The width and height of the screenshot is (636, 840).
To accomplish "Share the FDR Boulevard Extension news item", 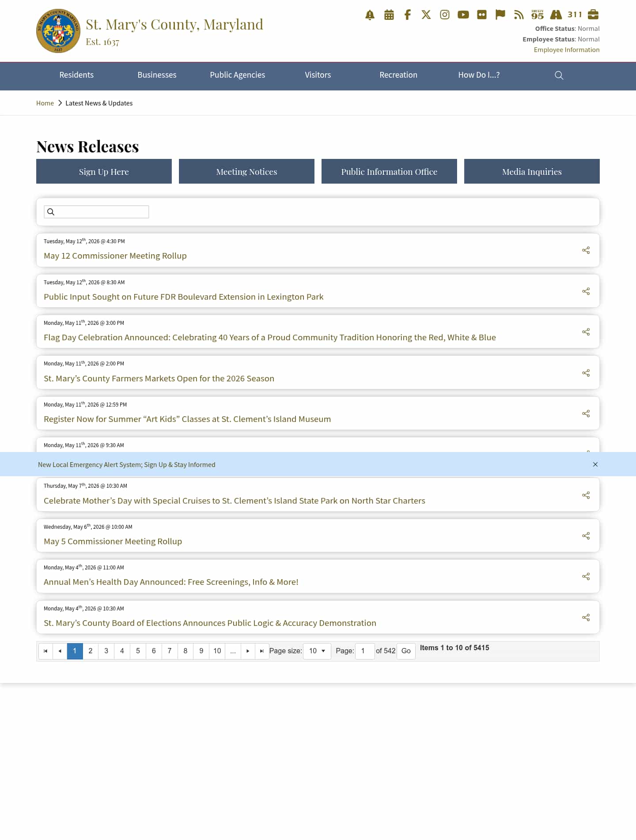I will point(586,291).
